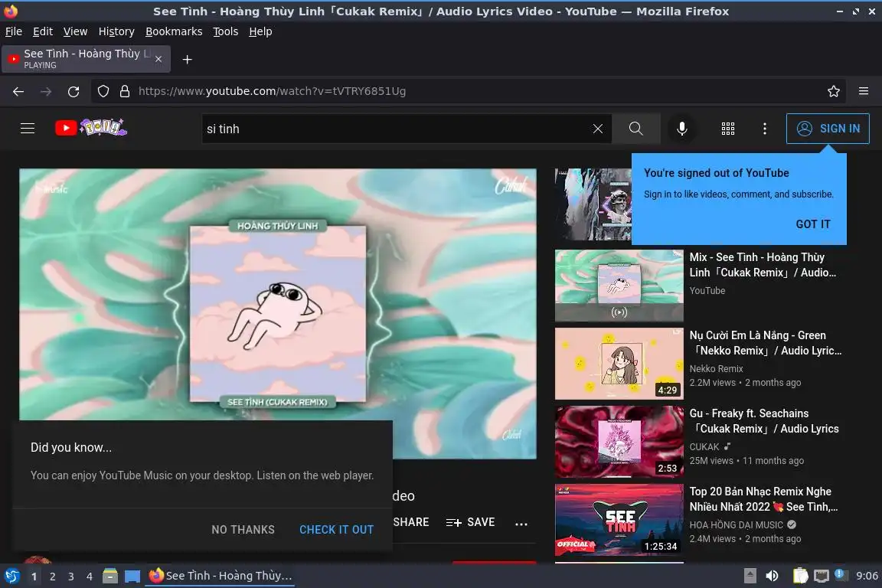The image size is (882, 588).
Task: Open the Tools menu
Action: pyautogui.click(x=226, y=31)
